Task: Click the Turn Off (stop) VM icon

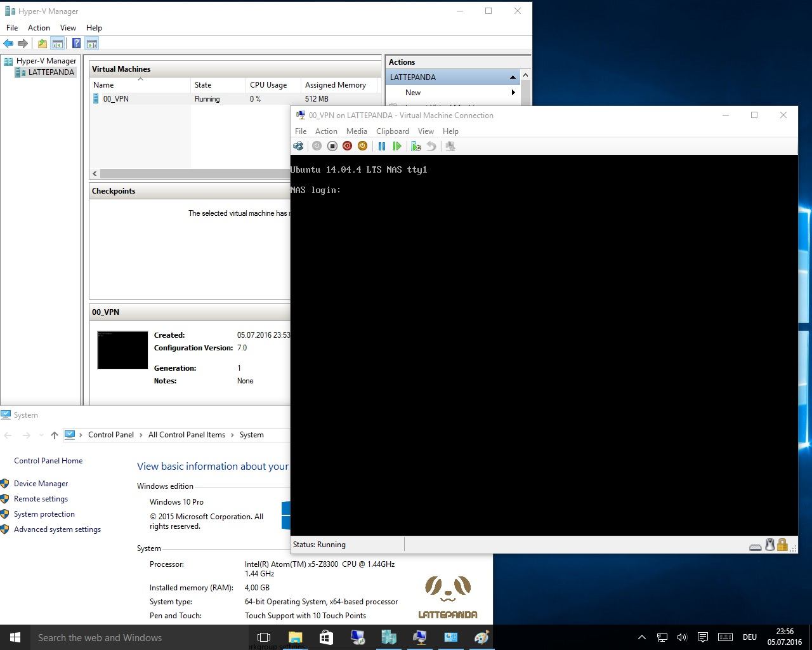Action: coord(332,146)
